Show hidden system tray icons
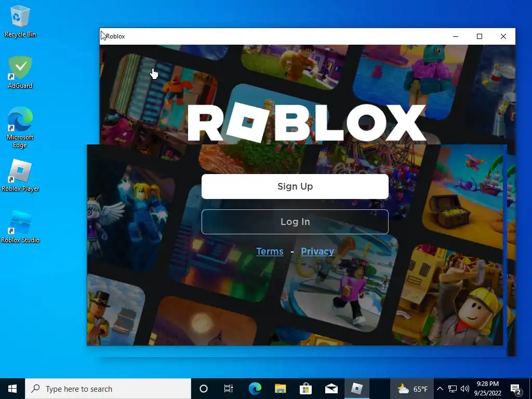532x399 pixels. 440,389
